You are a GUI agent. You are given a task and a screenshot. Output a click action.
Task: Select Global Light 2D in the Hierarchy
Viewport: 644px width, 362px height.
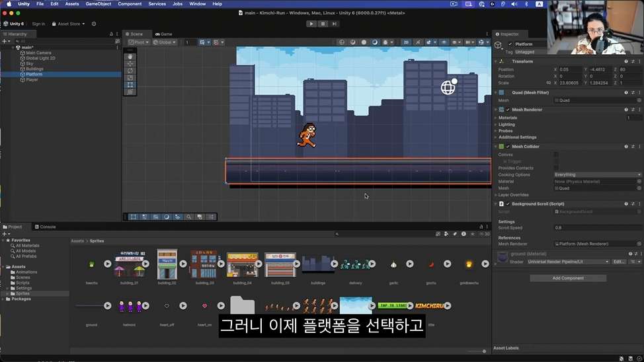[40, 58]
